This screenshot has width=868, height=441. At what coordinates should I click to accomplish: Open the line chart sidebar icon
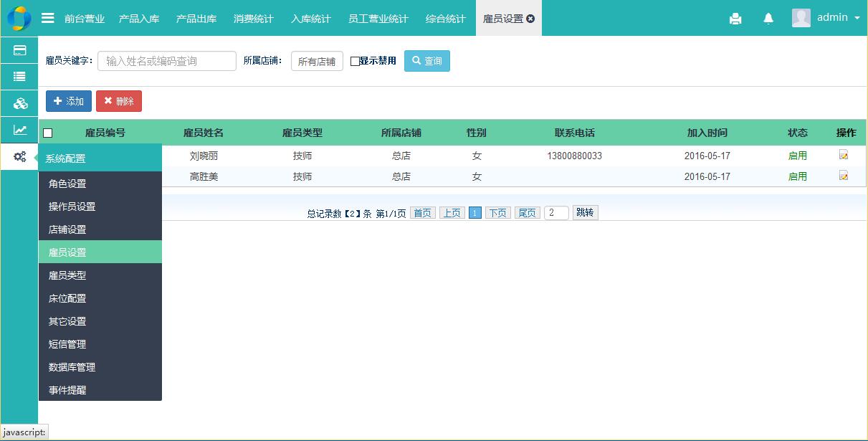[19, 130]
